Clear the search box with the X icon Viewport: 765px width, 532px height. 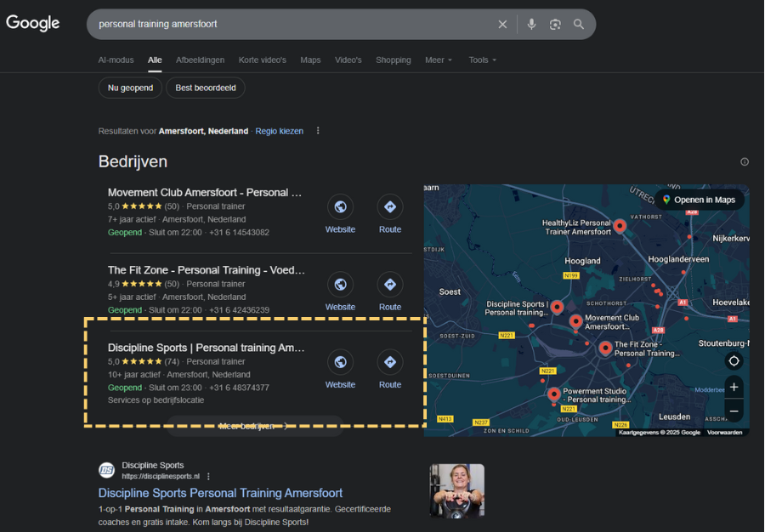tap(502, 25)
